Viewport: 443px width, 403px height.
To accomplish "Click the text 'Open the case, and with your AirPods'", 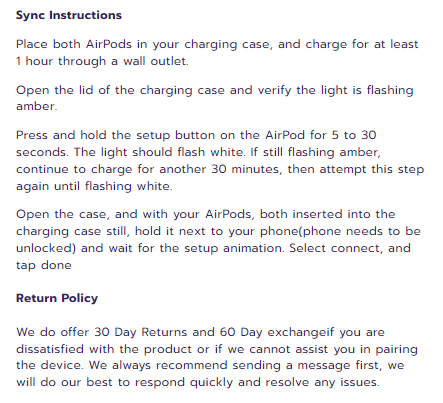I will [x=135, y=214].
